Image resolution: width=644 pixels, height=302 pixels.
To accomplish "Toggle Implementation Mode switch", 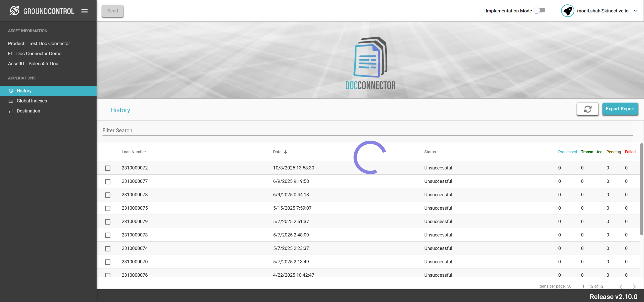I will [540, 10].
